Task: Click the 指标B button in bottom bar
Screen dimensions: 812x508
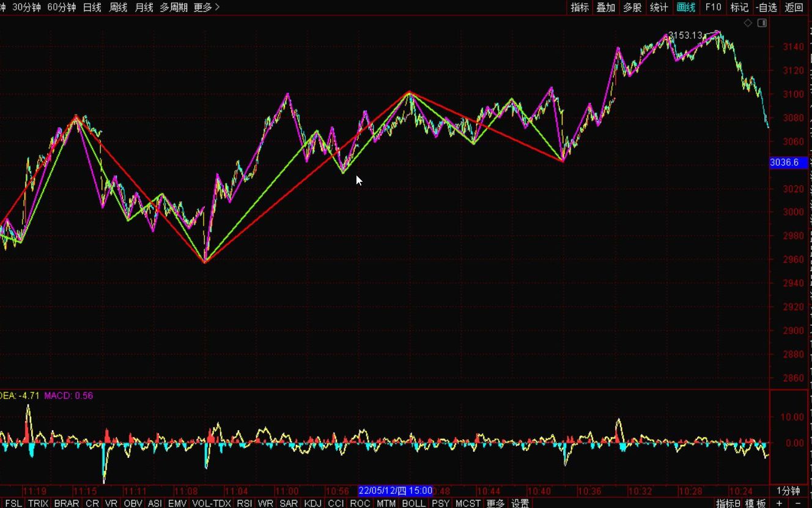Action: (x=728, y=503)
